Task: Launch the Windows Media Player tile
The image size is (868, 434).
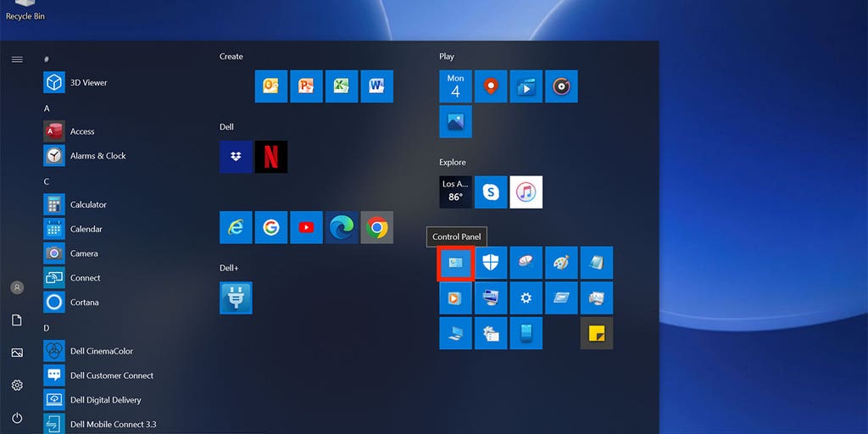Action: pos(455,298)
